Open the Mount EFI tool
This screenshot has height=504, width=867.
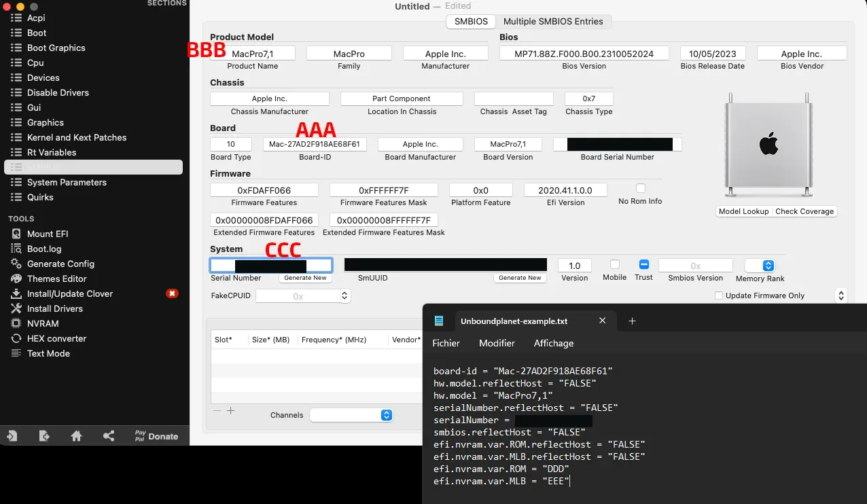[48, 234]
